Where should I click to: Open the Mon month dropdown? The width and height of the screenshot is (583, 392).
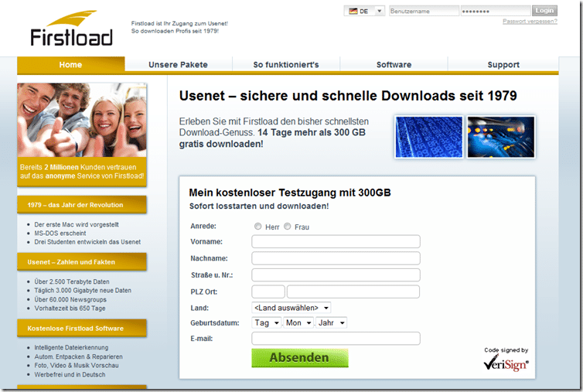click(x=298, y=323)
